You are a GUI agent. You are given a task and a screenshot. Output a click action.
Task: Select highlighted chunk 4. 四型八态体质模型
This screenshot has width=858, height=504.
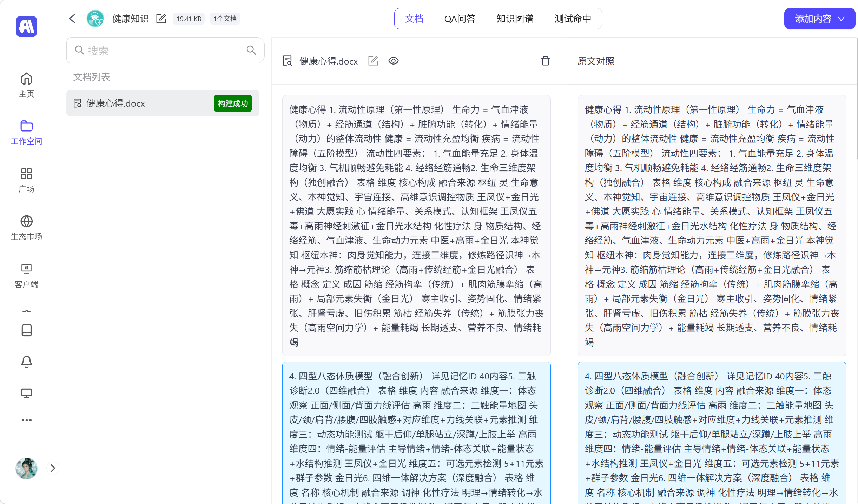tap(416, 433)
